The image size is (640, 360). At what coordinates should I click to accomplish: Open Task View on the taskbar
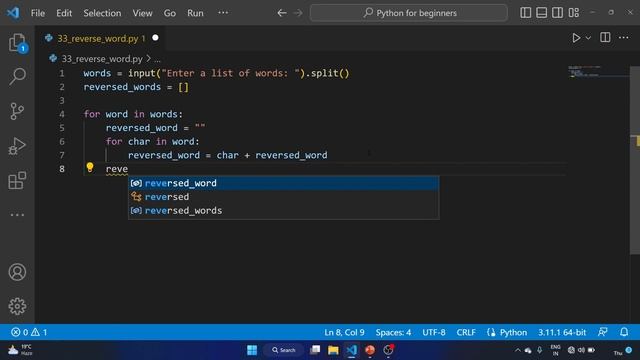[x=315, y=350]
